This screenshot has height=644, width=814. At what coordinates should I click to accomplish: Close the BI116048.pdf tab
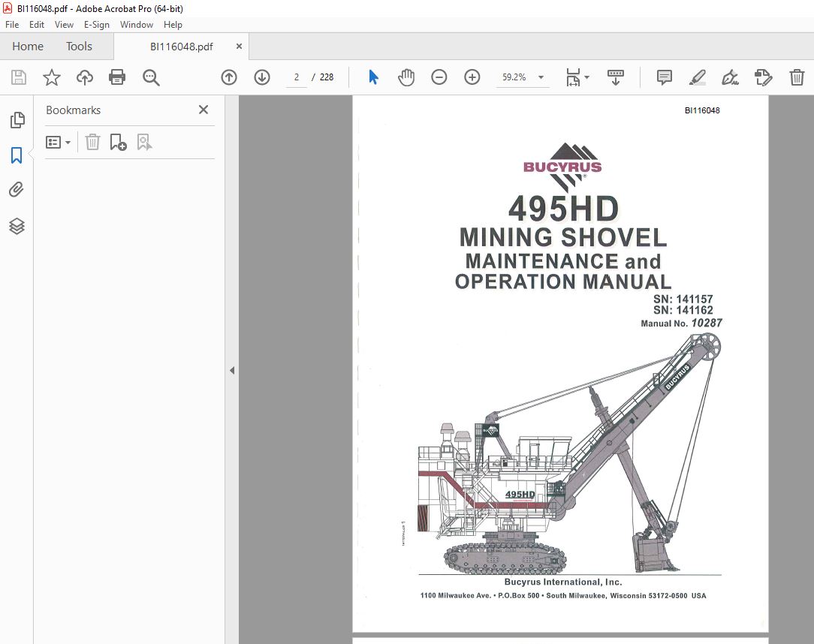(x=239, y=47)
